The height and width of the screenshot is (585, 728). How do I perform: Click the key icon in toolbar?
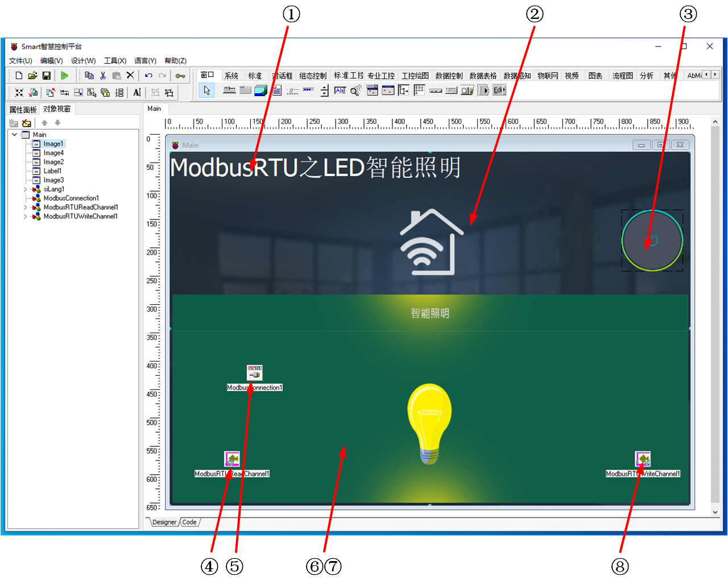(180, 76)
